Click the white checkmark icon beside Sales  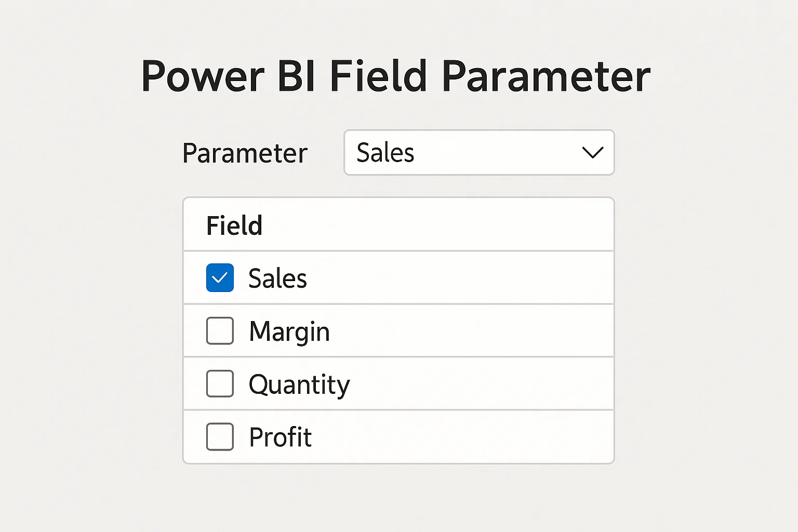pos(220,278)
